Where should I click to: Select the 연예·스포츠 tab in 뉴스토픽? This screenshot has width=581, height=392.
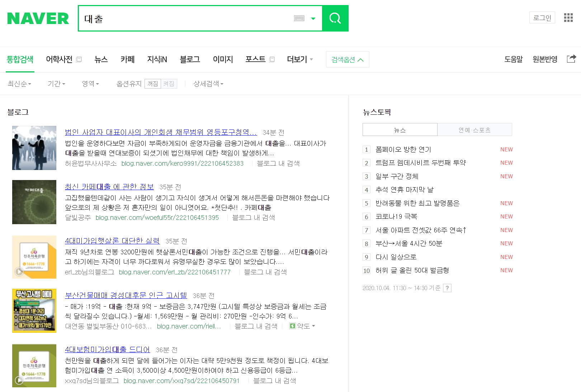point(474,130)
